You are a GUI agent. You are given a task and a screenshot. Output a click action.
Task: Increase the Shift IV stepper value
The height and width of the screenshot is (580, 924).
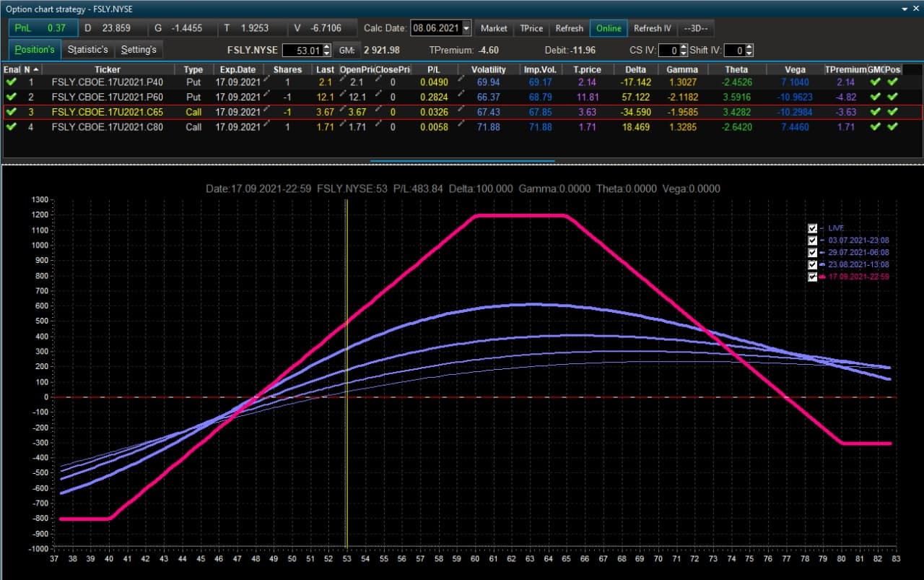749,47
